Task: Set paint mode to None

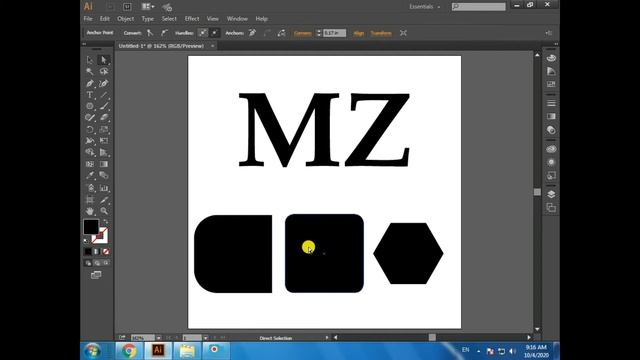Action: [x=106, y=251]
